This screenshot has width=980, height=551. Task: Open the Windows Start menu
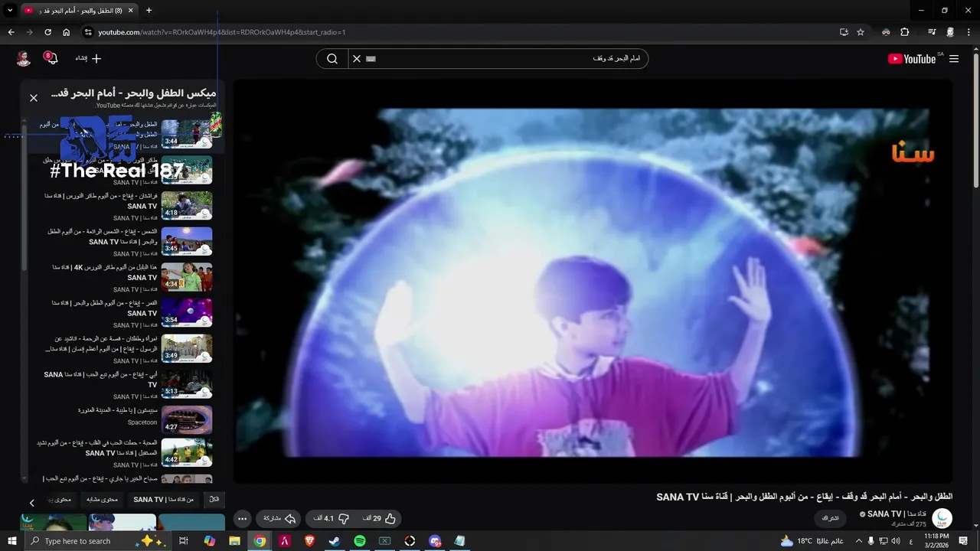point(12,541)
